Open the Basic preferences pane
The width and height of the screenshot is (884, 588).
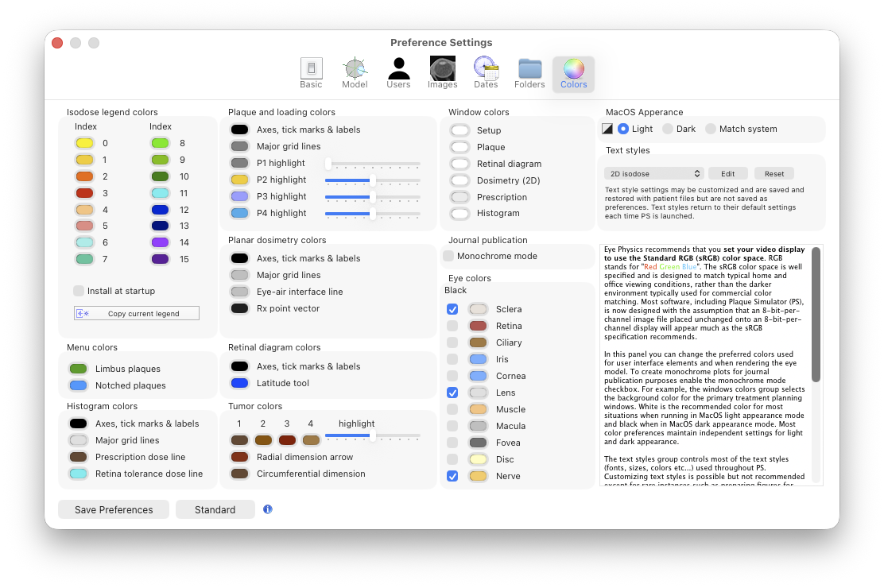[311, 73]
